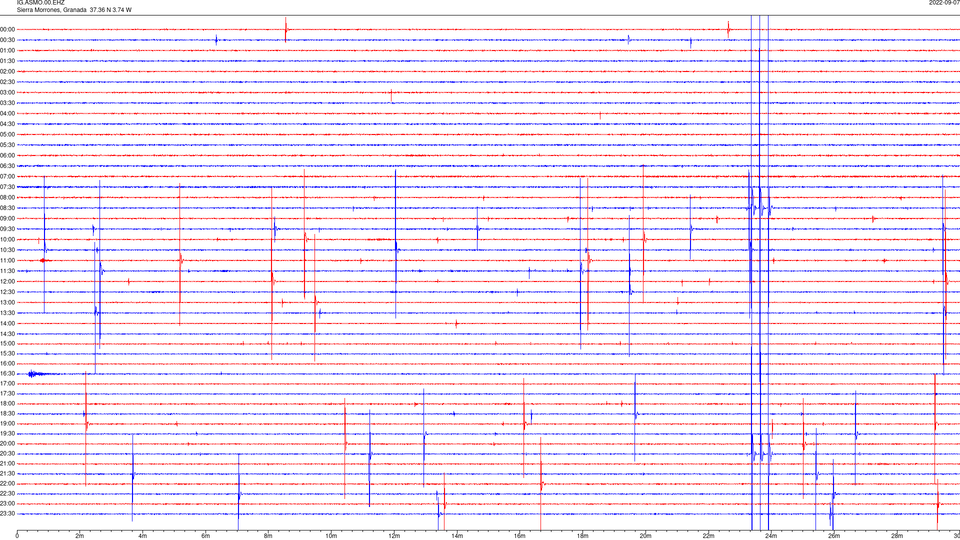Select the 09:30 trace time label
This screenshot has width=960, height=540.
coord(7,229)
